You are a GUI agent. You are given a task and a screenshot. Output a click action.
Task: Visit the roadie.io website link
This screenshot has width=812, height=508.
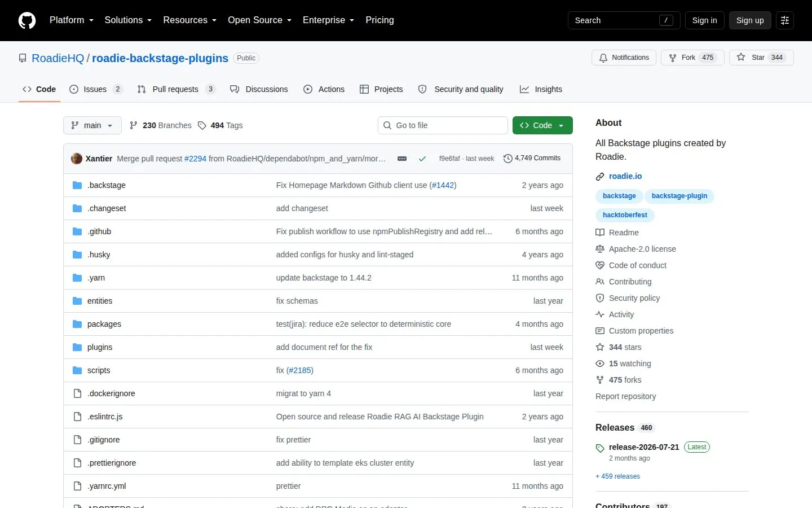click(x=625, y=176)
